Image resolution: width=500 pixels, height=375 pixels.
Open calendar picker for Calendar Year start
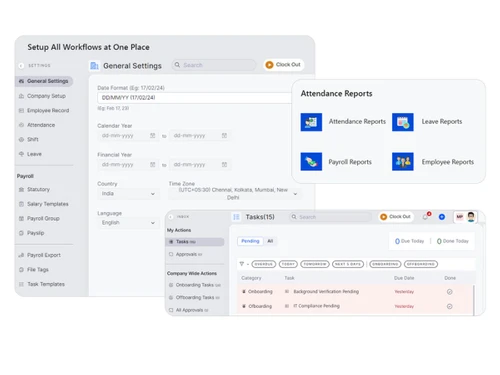[x=153, y=136]
